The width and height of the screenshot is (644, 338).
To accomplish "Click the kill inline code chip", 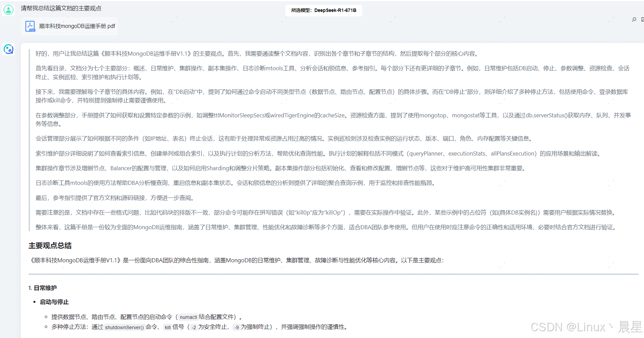I will (x=168, y=327).
